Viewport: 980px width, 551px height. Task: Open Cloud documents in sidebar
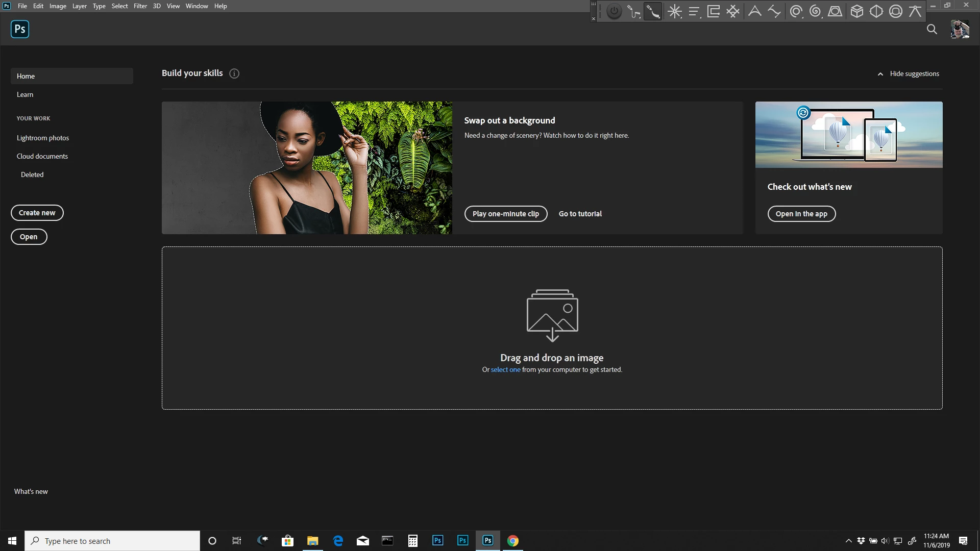click(x=42, y=156)
